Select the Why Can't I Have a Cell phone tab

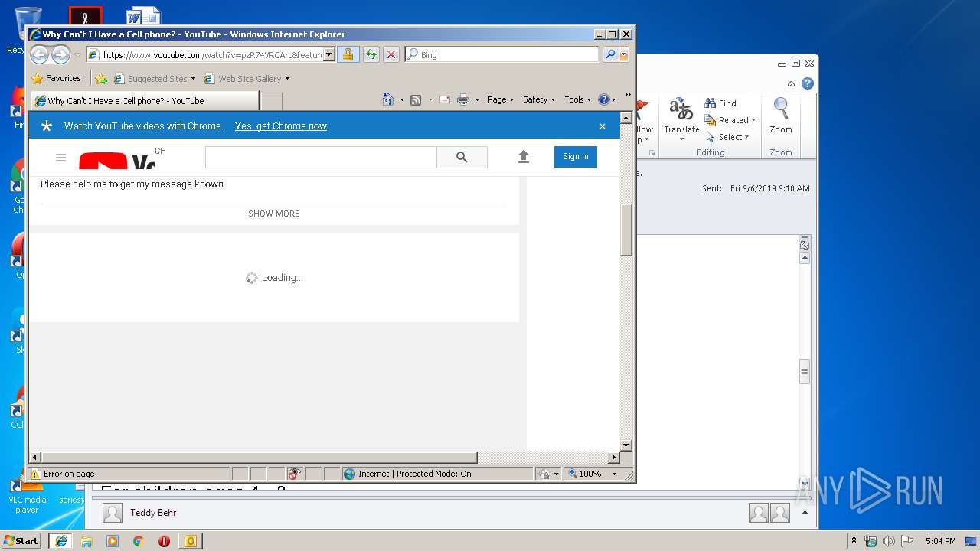(144, 101)
